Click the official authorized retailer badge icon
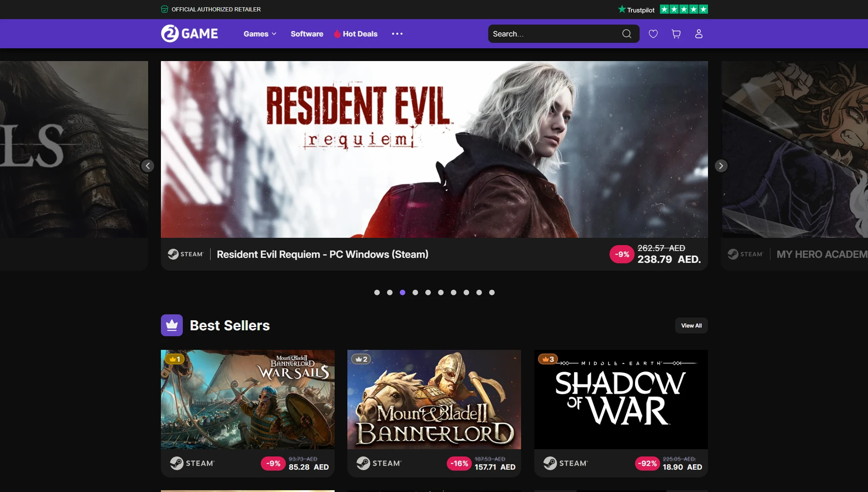Image resolution: width=868 pixels, height=492 pixels. tap(165, 9)
